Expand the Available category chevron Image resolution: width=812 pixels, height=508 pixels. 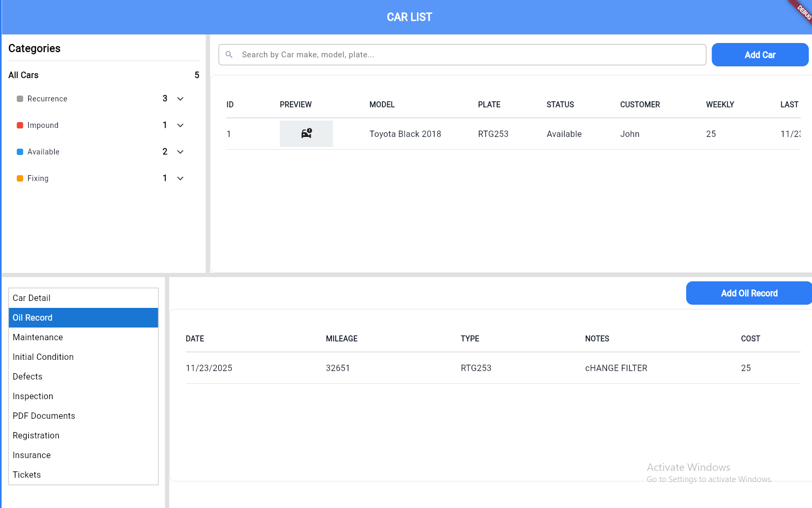(x=181, y=152)
